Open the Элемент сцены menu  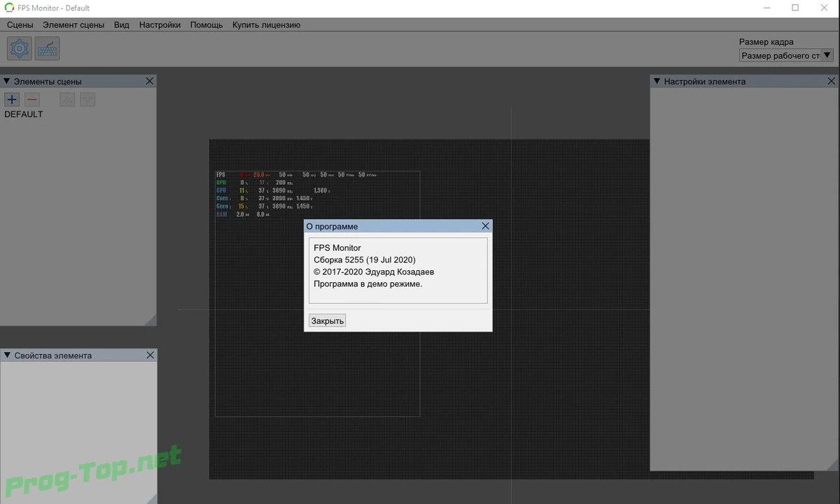(x=73, y=24)
